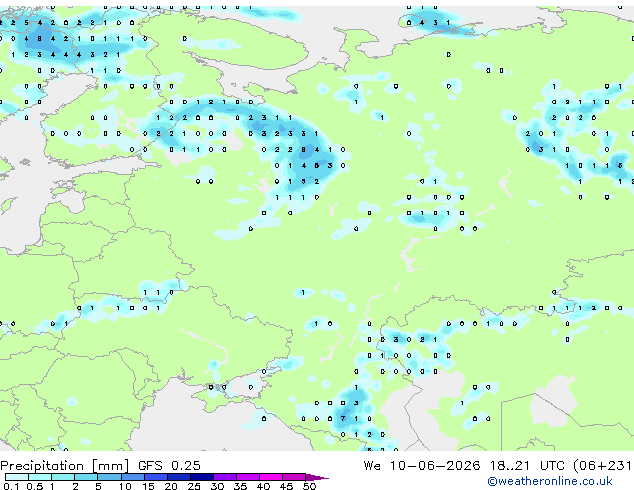Click the legend scale label '25'
634x490 pixels.
pyautogui.click(x=194, y=486)
